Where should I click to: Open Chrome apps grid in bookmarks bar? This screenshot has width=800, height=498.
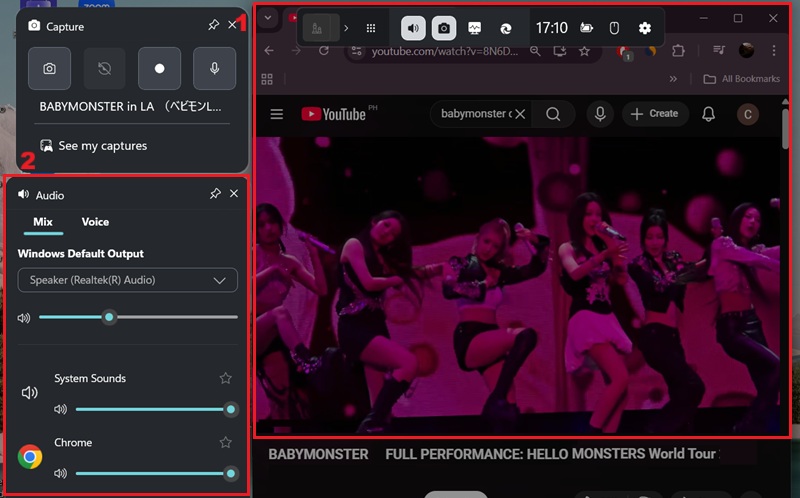pyautogui.click(x=267, y=79)
